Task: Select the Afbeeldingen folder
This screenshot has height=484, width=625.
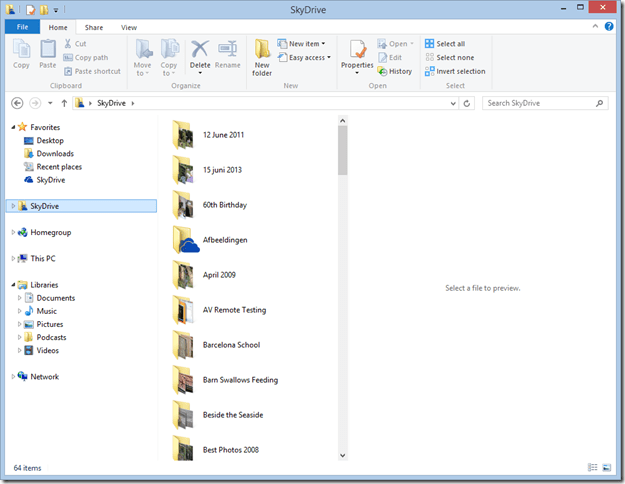Action: 210,240
